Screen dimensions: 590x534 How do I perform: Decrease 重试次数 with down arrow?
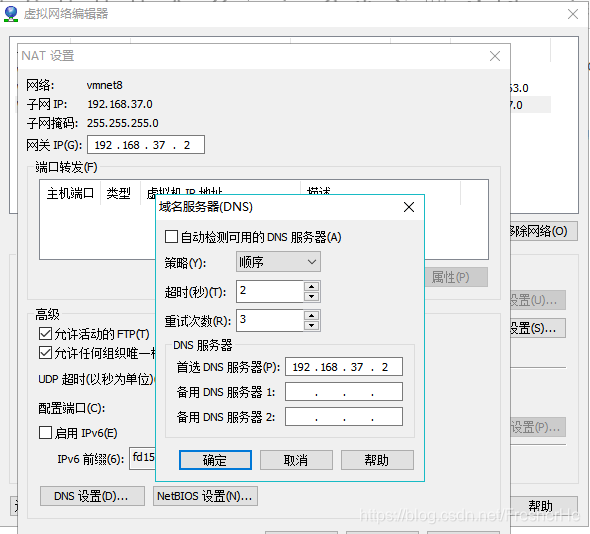click(x=312, y=326)
